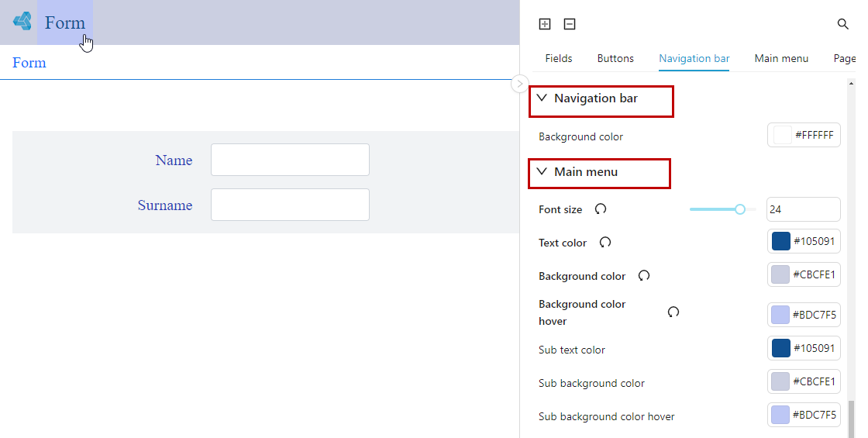Screen dimensions: 868x438
Task: Open the Main menu tab
Action: click(x=781, y=58)
